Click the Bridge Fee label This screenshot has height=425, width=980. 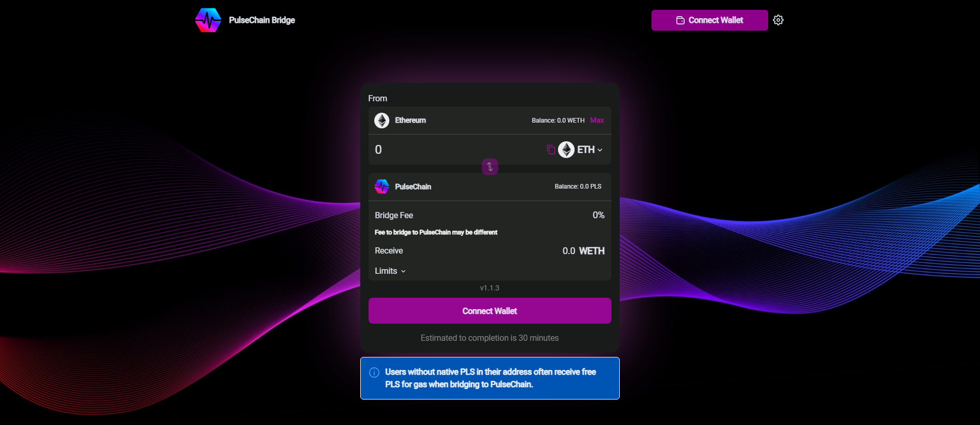coord(394,215)
